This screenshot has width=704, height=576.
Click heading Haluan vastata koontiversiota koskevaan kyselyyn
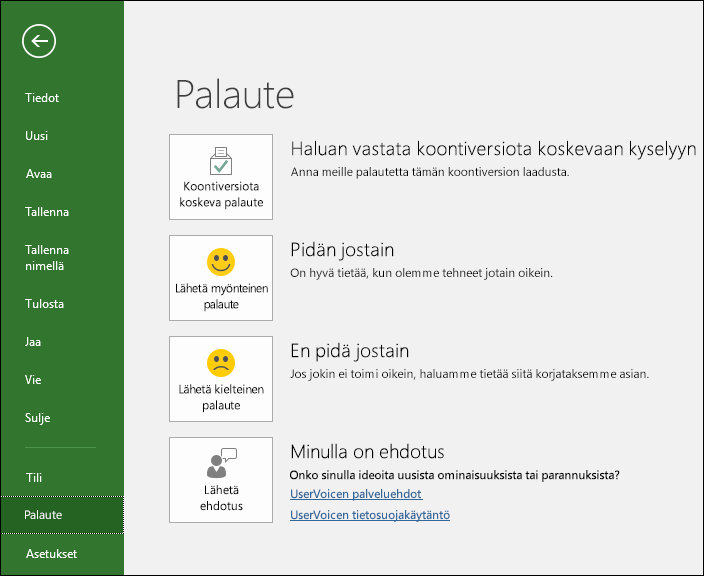pos(493,149)
